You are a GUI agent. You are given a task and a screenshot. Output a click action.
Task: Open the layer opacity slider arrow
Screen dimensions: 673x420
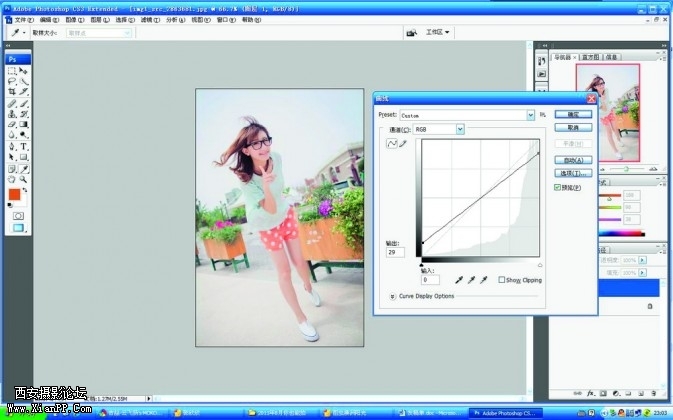(642, 260)
